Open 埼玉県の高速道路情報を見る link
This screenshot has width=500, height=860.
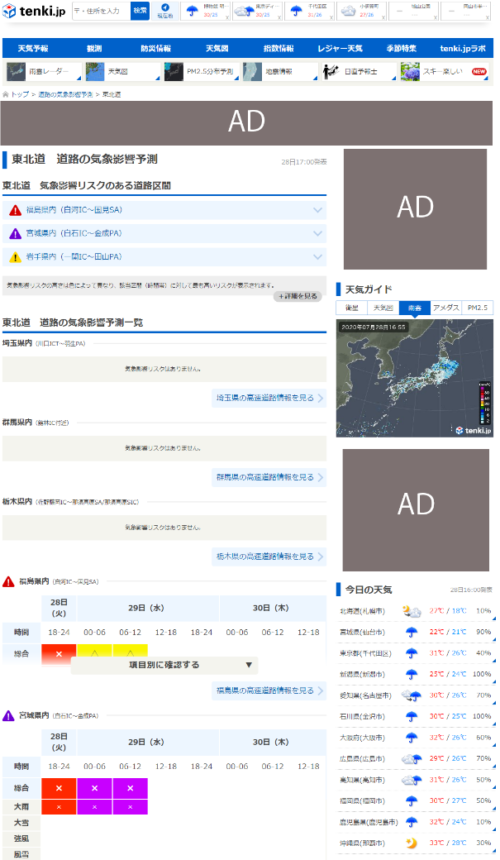[x=269, y=398]
